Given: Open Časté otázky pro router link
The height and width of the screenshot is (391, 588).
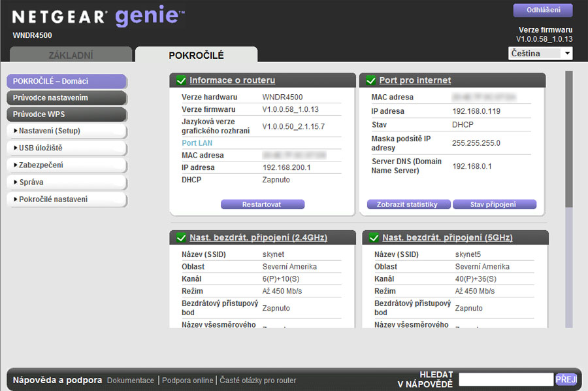Looking at the screenshot, I should coord(258,381).
